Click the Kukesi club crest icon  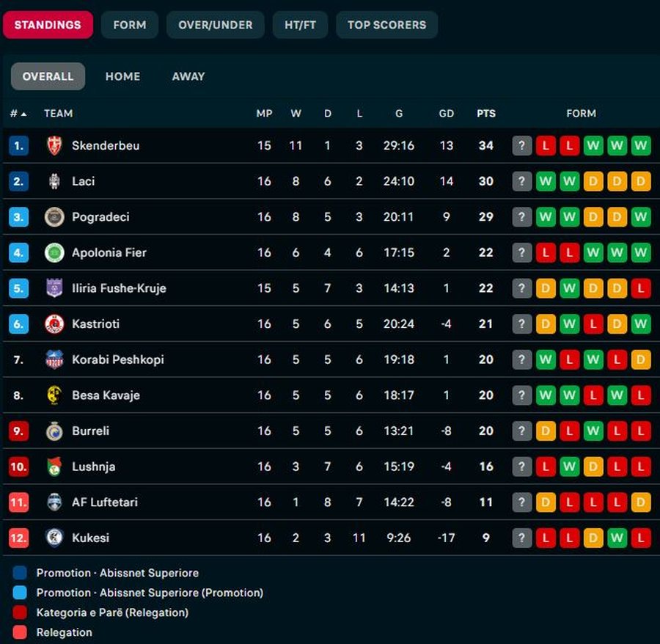54,538
